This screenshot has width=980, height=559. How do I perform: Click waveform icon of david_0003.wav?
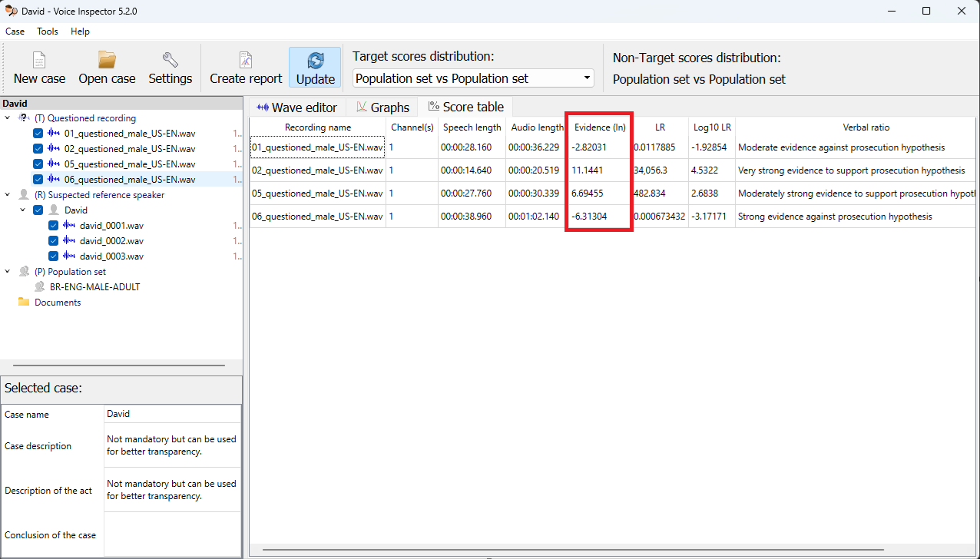[x=70, y=256]
